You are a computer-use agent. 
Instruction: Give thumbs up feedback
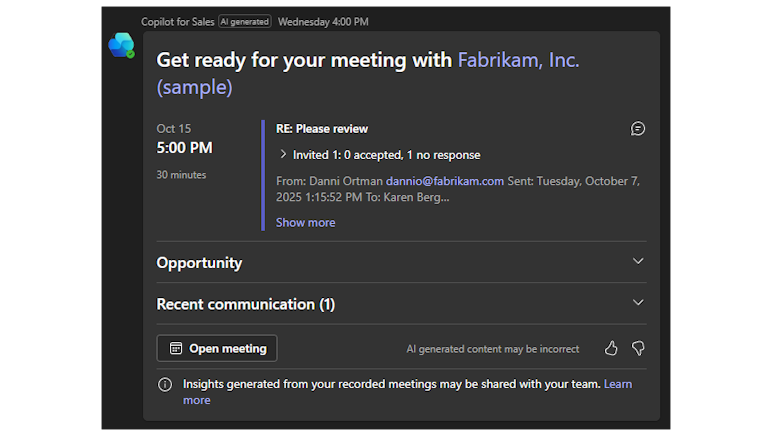pyautogui.click(x=611, y=348)
